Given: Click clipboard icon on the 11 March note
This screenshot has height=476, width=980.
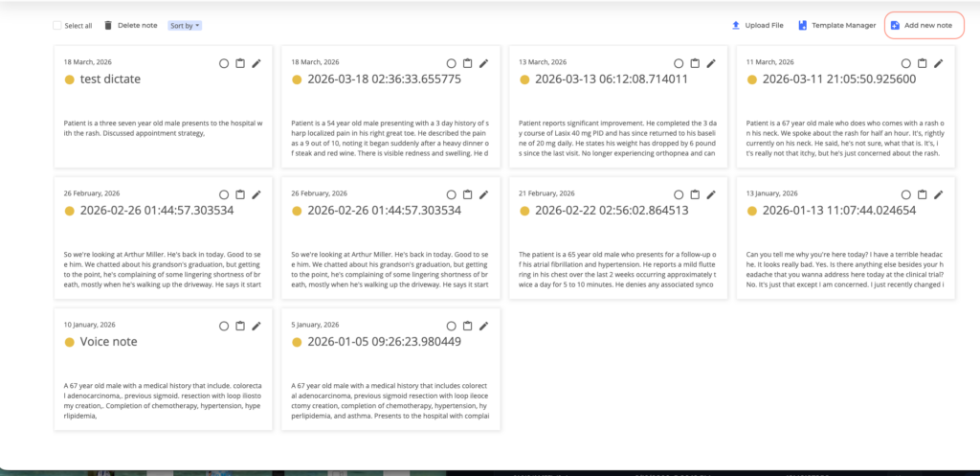Looking at the screenshot, I should pos(922,63).
